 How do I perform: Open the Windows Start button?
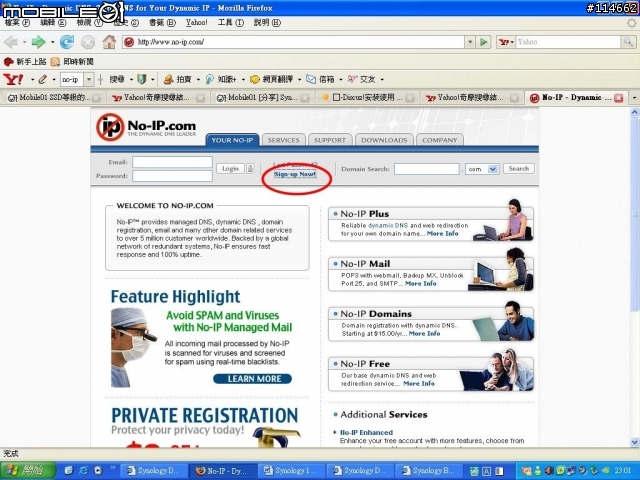pos(27,471)
